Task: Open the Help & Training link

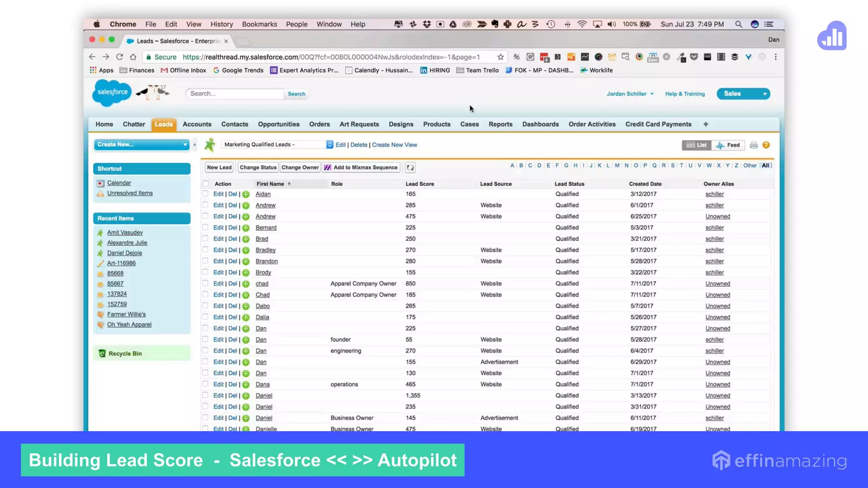Action: tap(684, 94)
